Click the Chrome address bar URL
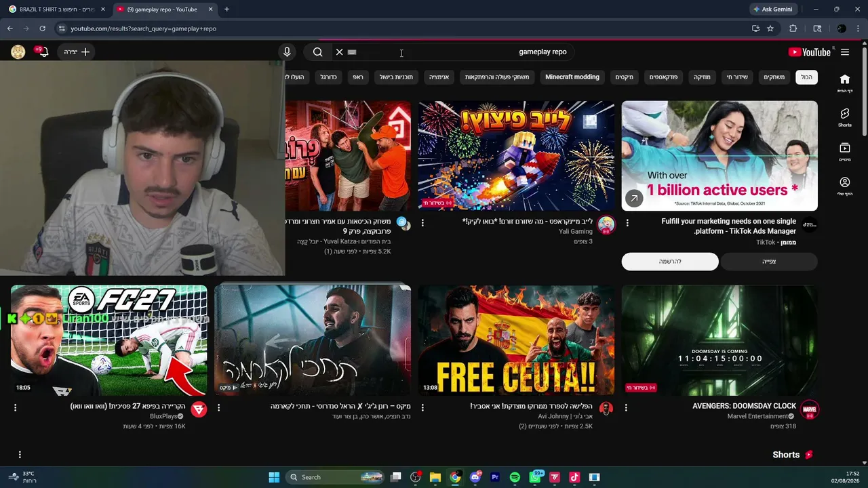 (144, 28)
